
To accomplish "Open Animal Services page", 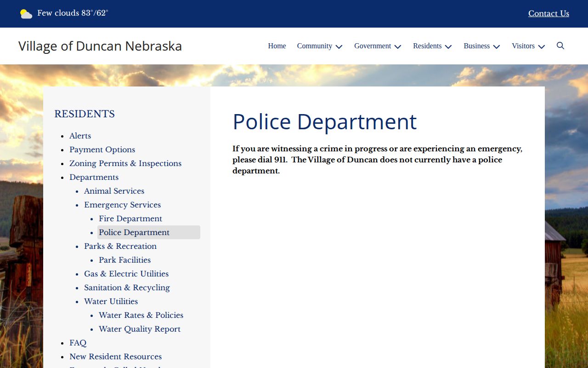I will tap(114, 191).
